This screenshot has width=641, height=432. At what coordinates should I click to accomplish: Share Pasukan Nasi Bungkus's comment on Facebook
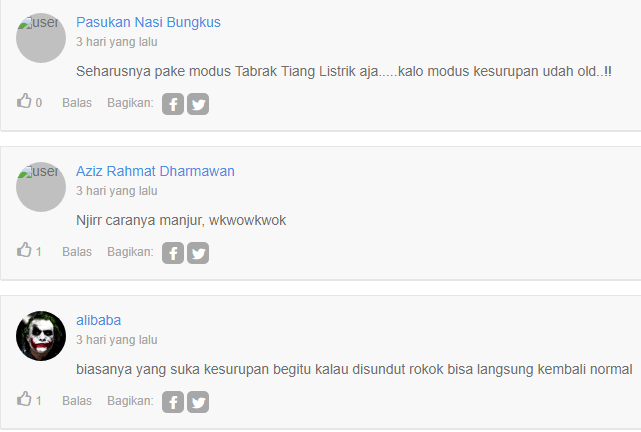(173, 104)
